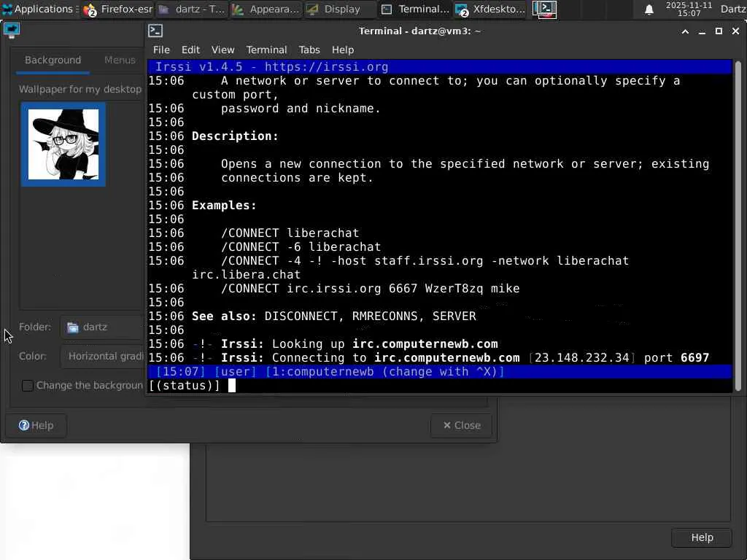The height and width of the screenshot is (560, 747).
Task: Open the Edit menu in Terminal
Action: click(190, 50)
